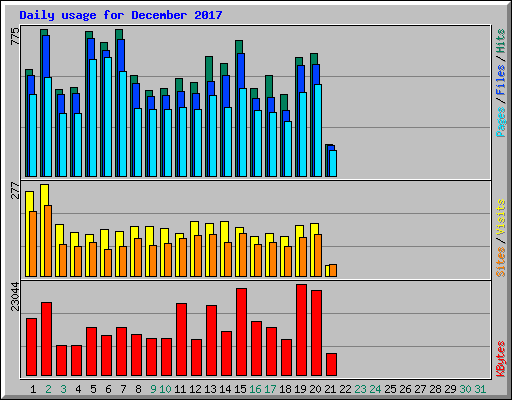Select the cyan Pages bar for day 6
Viewport: 512px width, 400px height.
click(x=108, y=117)
